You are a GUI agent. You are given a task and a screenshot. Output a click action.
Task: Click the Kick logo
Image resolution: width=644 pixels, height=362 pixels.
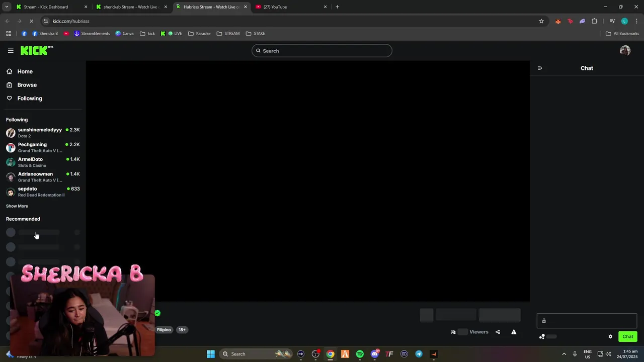pos(36,50)
